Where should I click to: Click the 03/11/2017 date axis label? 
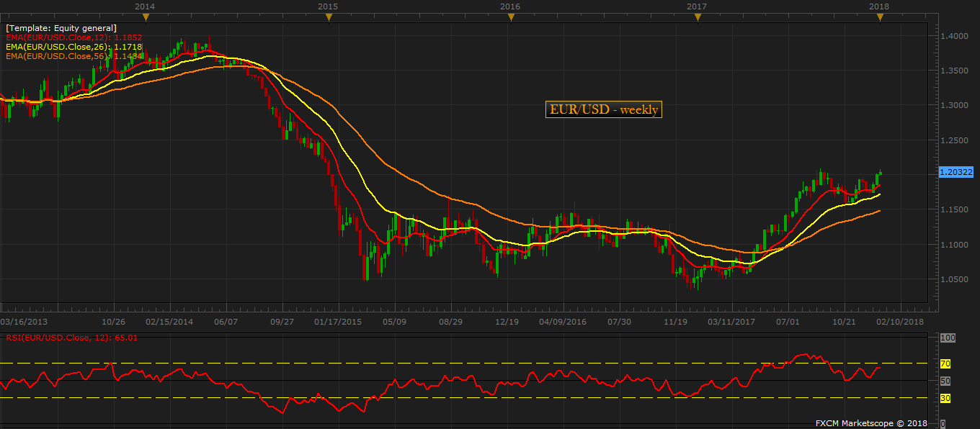[x=731, y=322]
